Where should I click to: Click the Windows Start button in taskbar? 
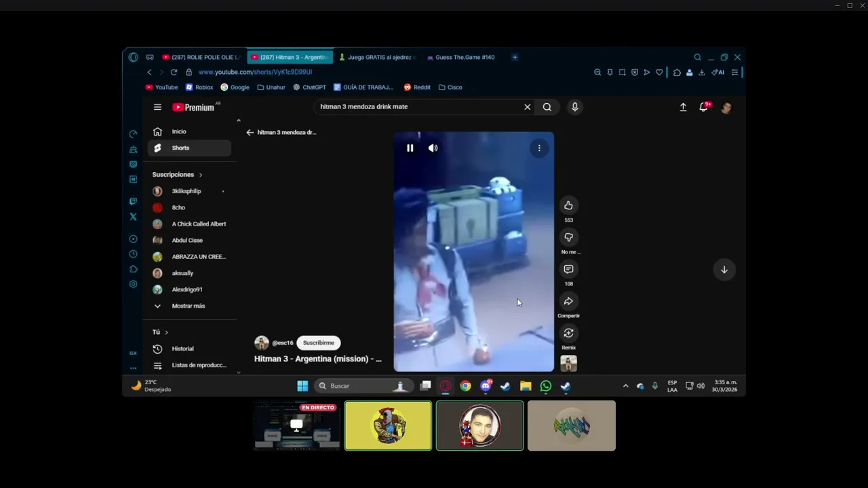tap(302, 386)
